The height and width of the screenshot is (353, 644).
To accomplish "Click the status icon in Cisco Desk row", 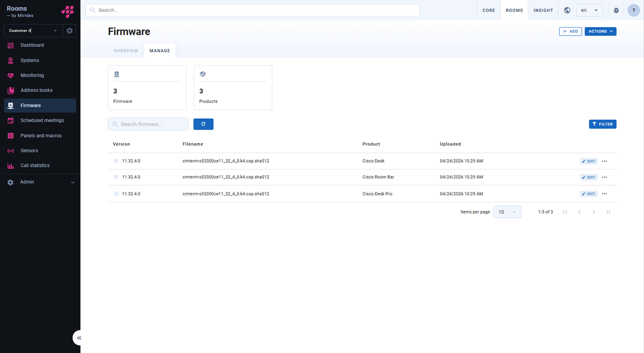I will [116, 161].
